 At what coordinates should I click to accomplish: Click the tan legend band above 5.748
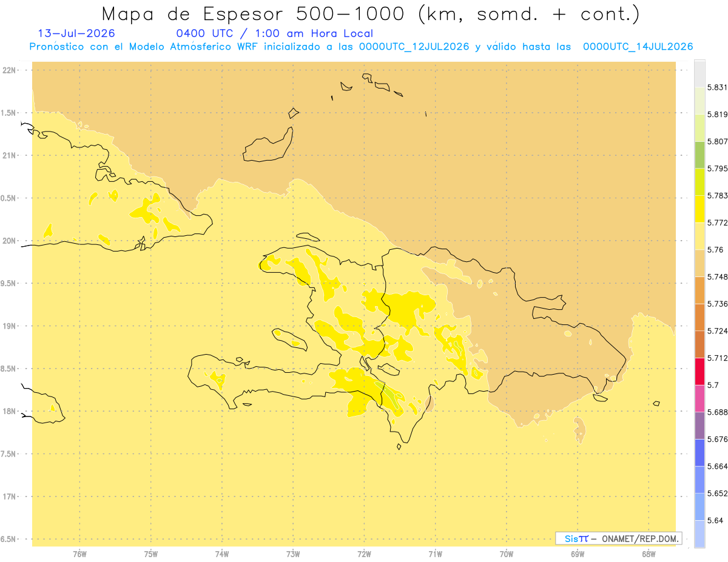click(699, 263)
